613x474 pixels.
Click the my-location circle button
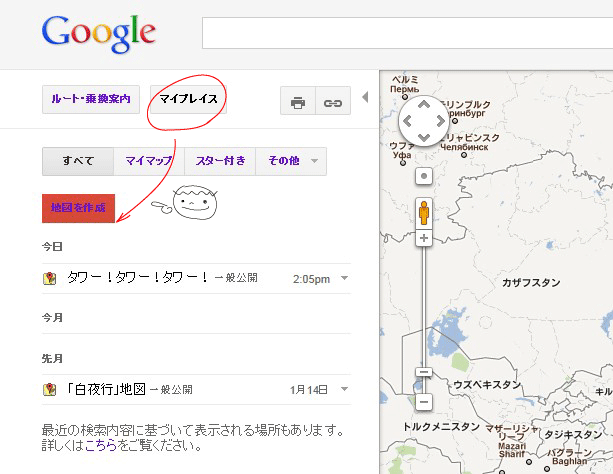pos(424,176)
